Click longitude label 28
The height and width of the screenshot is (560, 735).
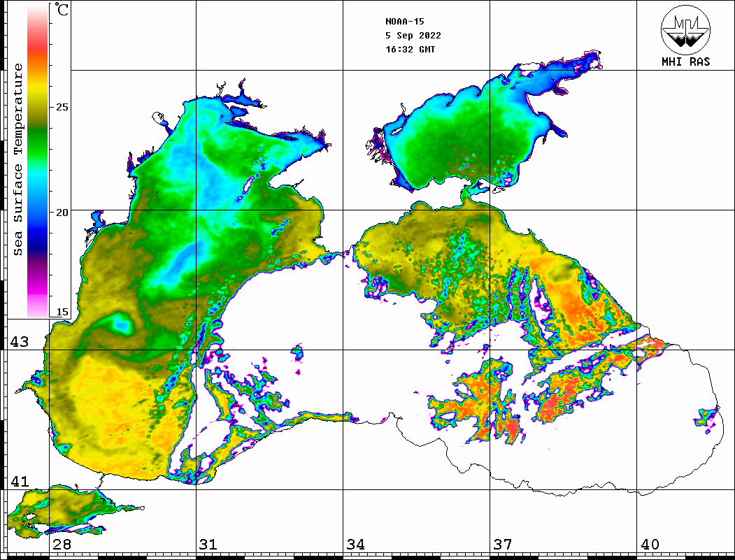coord(62,545)
